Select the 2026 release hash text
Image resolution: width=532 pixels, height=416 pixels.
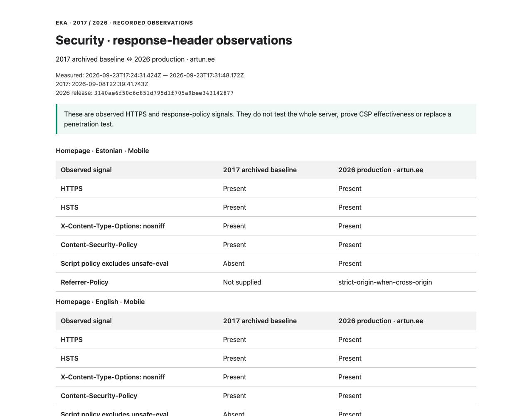point(164,93)
